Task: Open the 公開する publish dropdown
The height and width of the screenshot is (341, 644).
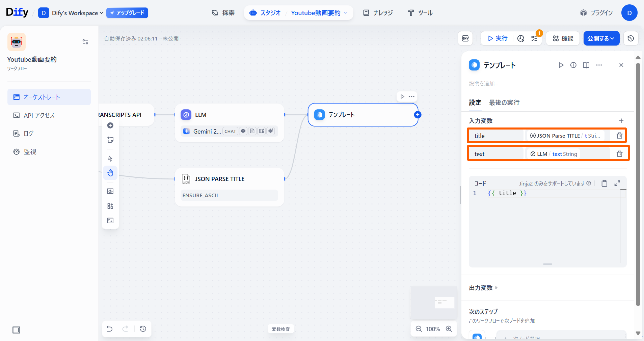Action: 601,38
